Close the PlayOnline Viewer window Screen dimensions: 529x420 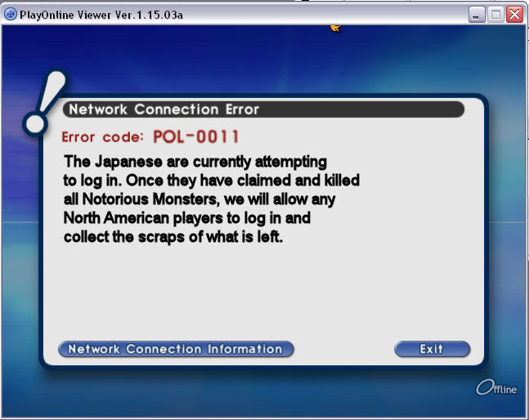514,15
